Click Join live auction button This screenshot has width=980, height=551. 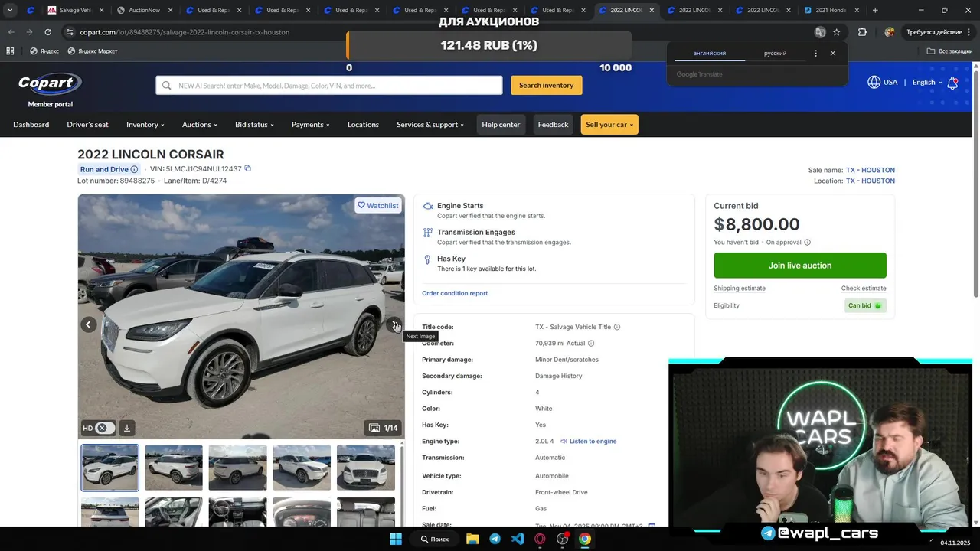click(x=800, y=266)
